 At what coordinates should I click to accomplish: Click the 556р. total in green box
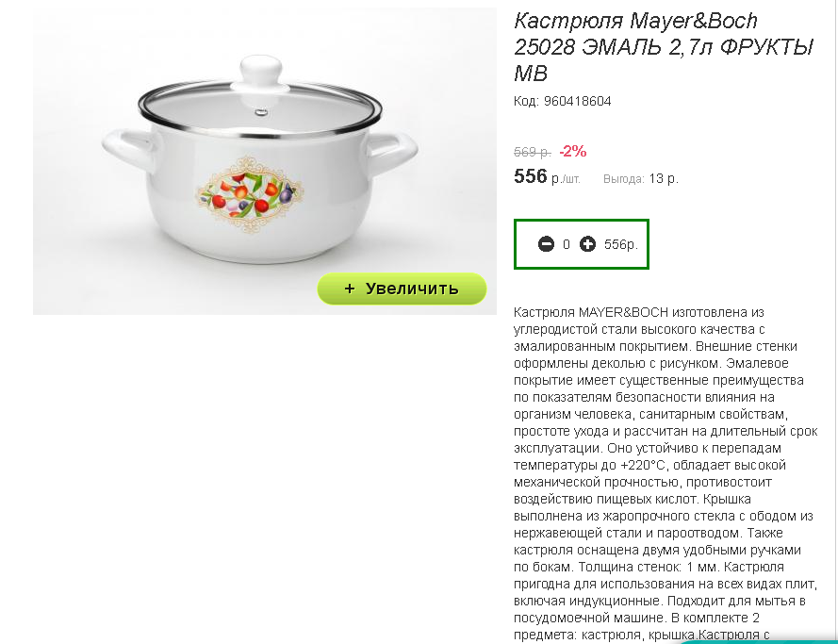[621, 245]
